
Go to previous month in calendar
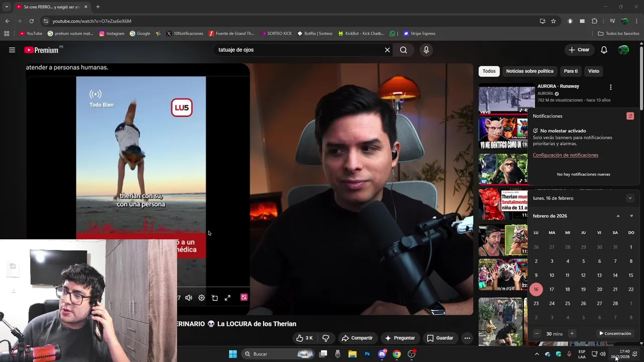618,216
